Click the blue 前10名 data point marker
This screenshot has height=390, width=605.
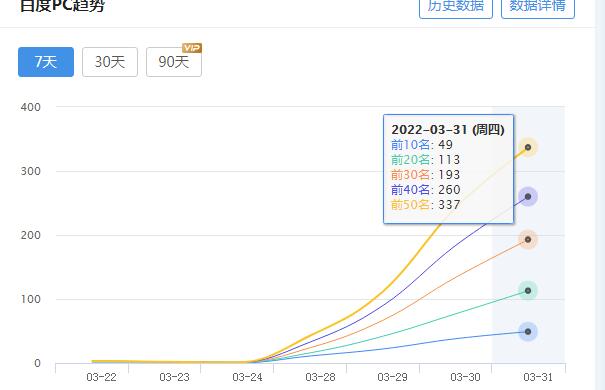[528, 332]
